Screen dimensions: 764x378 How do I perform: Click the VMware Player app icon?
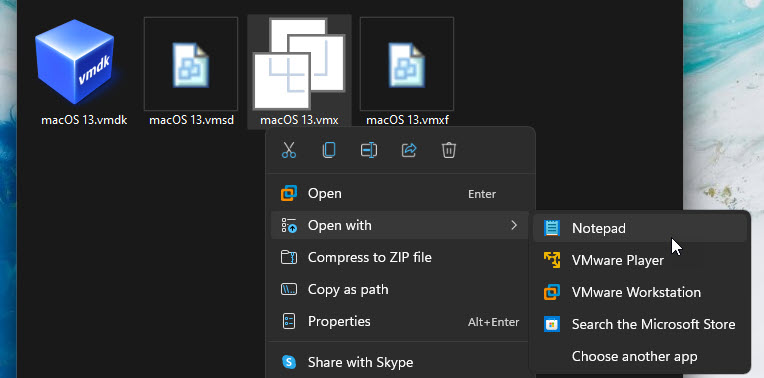[552, 260]
